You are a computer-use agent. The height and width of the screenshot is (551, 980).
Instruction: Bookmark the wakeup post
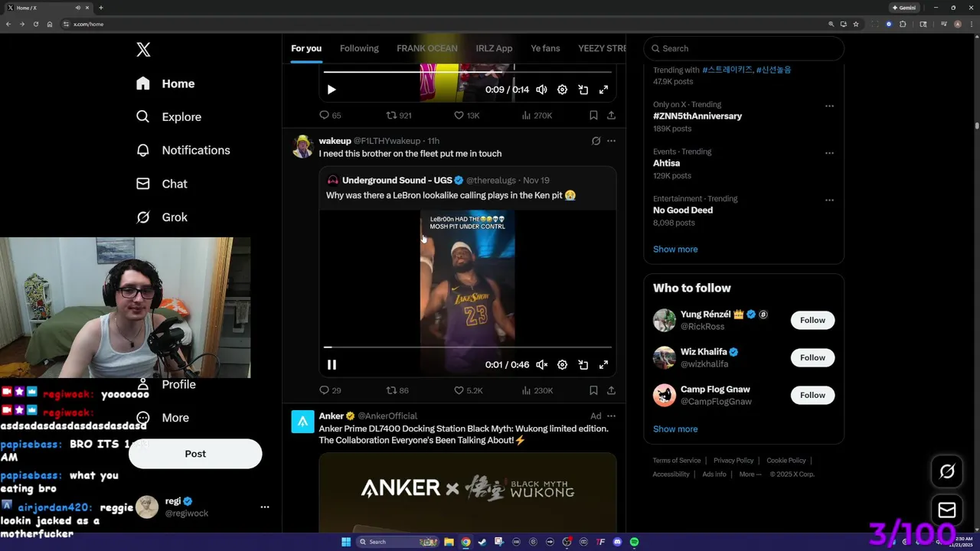pyautogui.click(x=593, y=390)
